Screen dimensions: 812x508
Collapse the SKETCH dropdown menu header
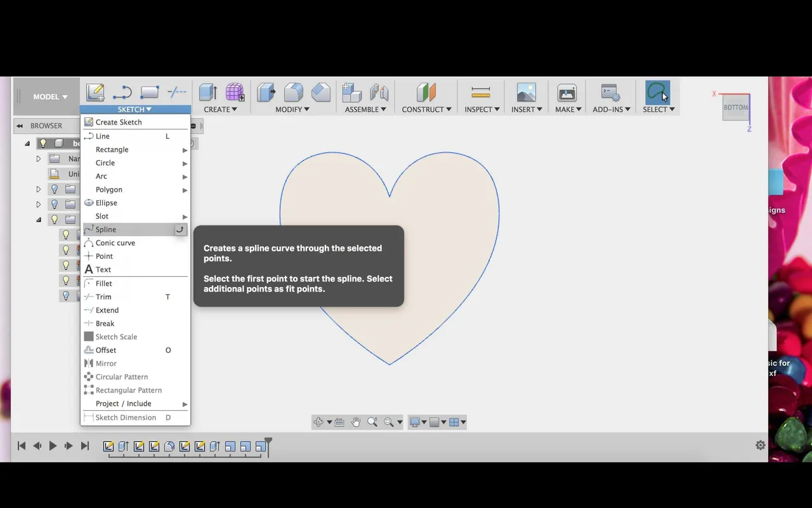(x=134, y=109)
